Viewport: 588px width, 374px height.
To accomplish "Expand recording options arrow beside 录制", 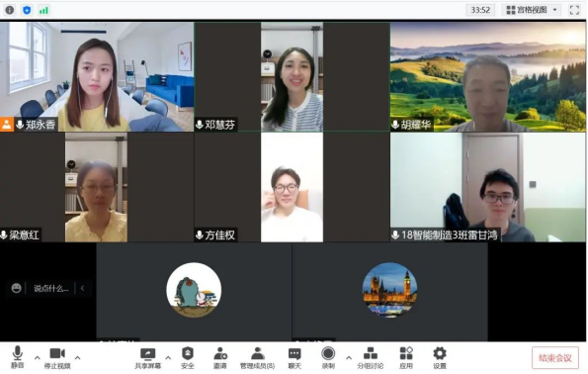I will tap(349, 357).
